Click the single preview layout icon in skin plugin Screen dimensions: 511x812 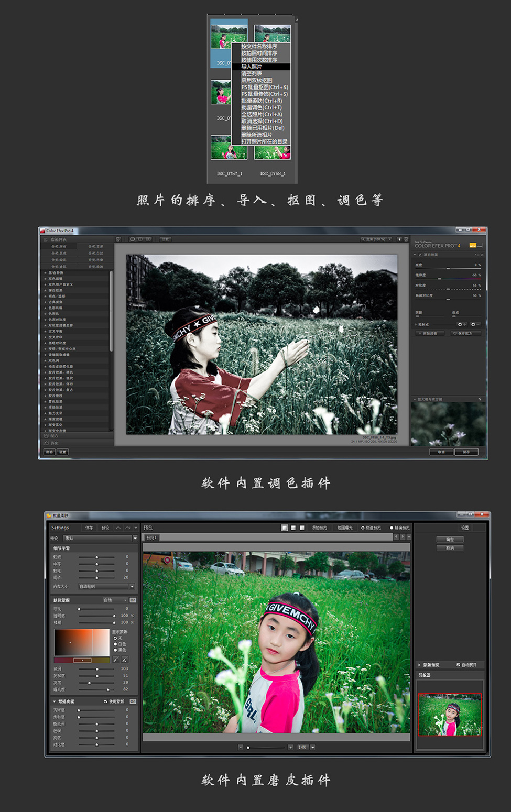[285, 528]
